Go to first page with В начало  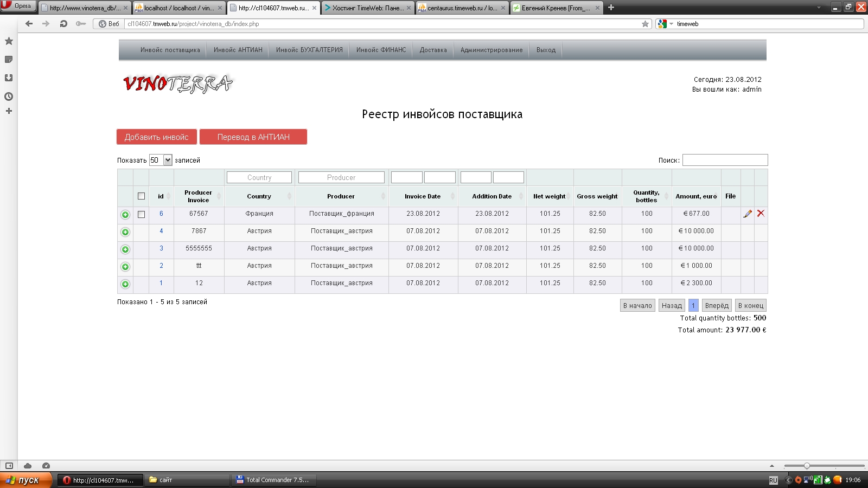(637, 306)
